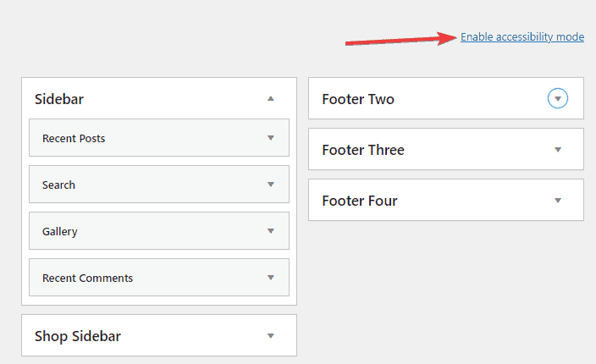
Task: Collapse the Sidebar widget area arrow
Action: click(271, 99)
